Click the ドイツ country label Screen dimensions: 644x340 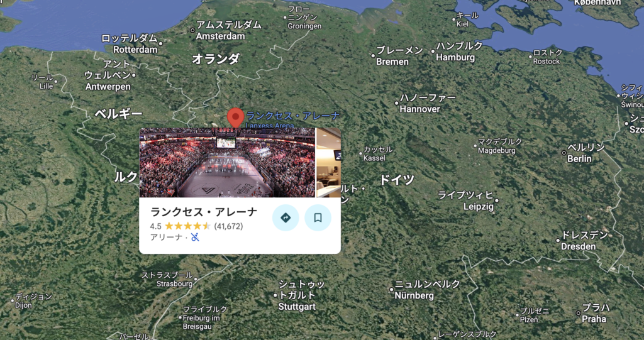tap(396, 180)
